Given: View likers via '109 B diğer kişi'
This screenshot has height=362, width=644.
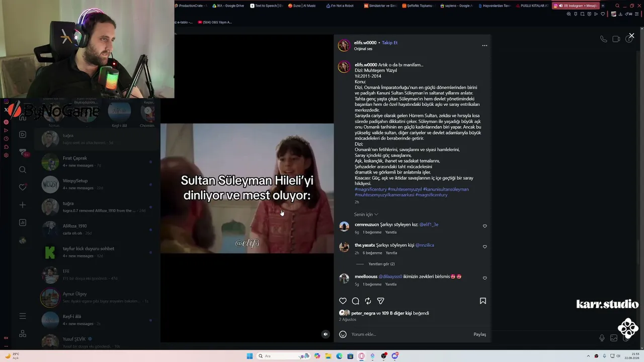Looking at the screenshot, I should pyautogui.click(x=396, y=313).
